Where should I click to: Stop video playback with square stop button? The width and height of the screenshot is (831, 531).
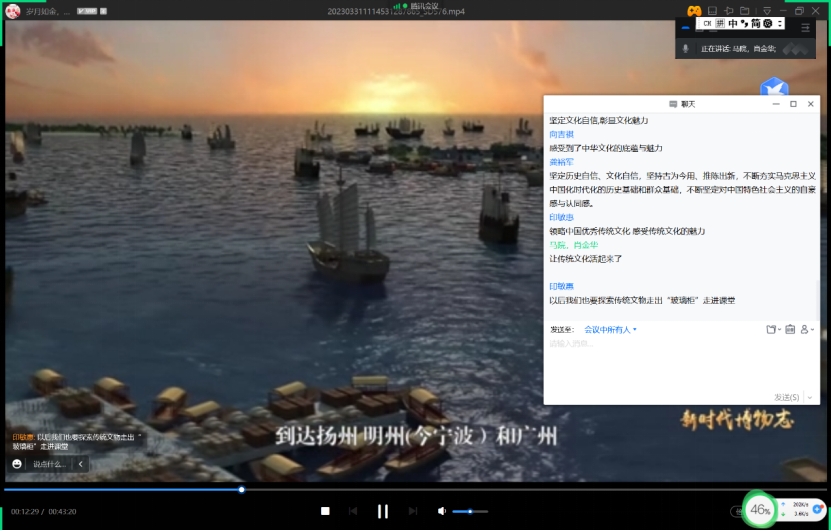(325, 511)
